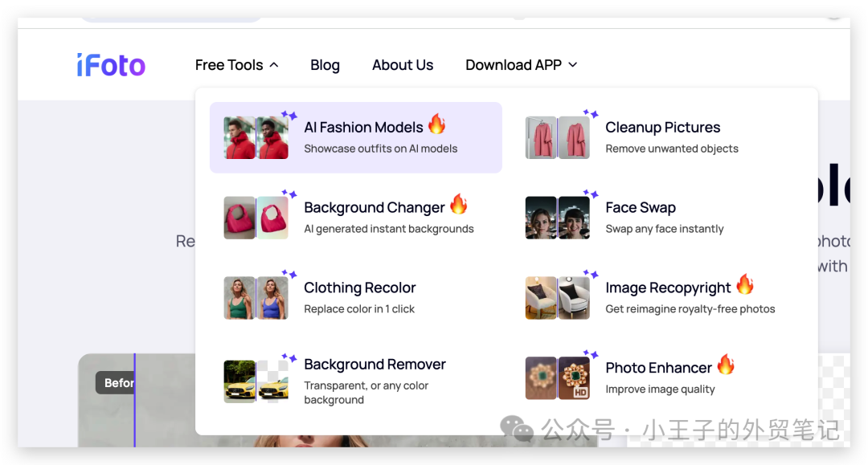Open the Blog page

coord(325,65)
